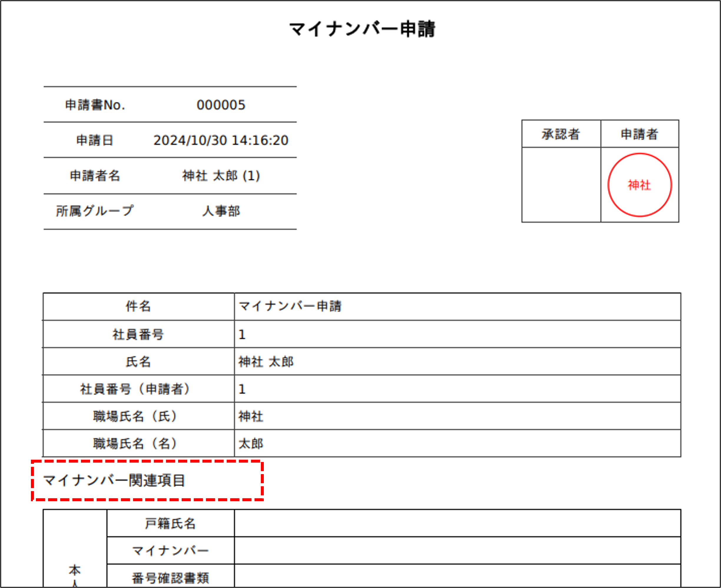Select the 申請者名 label

(x=95, y=176)
